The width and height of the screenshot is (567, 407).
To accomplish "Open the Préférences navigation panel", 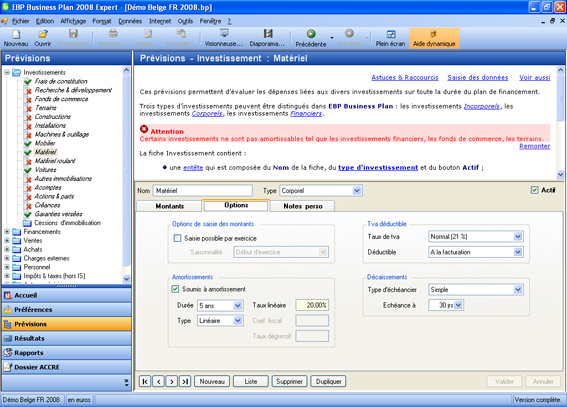I will pyautogui.click(x=67, y=310).
